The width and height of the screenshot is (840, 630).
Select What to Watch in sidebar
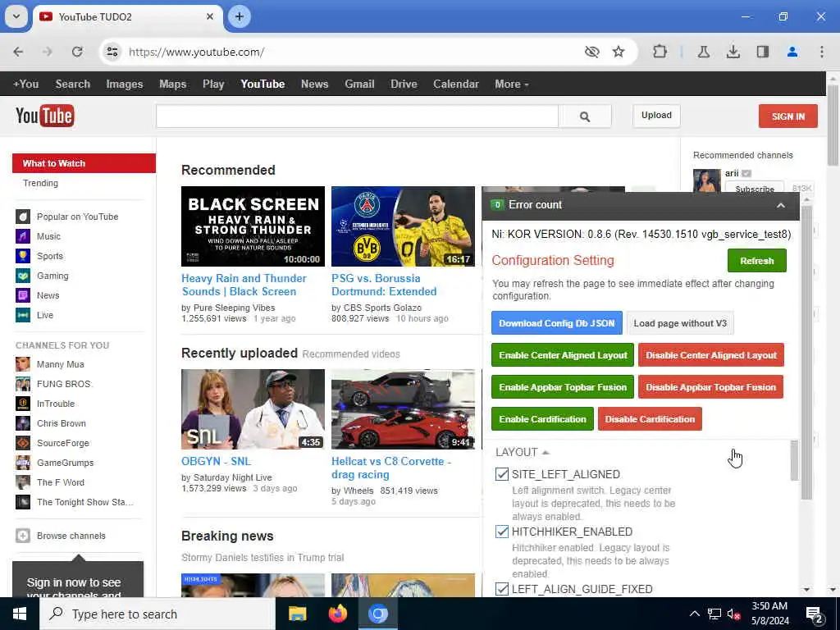[x=84, y=163]
